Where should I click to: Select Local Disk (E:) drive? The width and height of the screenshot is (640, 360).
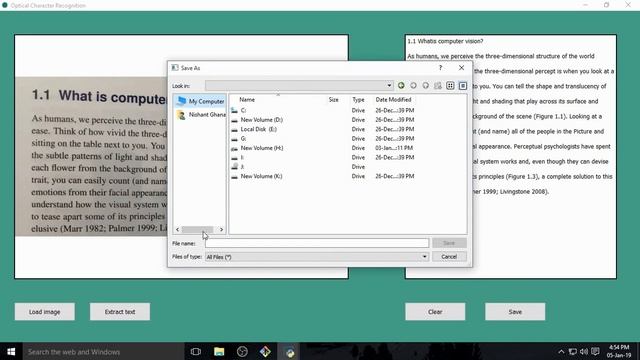322,129
